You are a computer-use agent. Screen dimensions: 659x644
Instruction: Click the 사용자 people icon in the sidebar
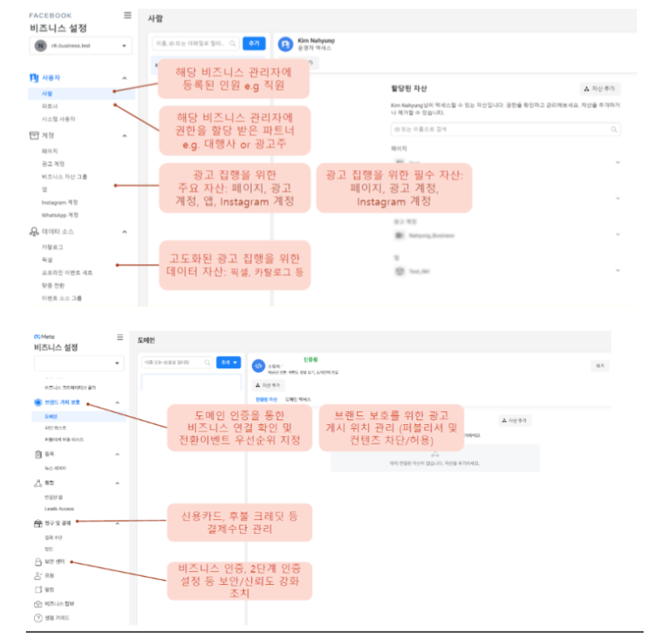34,78
